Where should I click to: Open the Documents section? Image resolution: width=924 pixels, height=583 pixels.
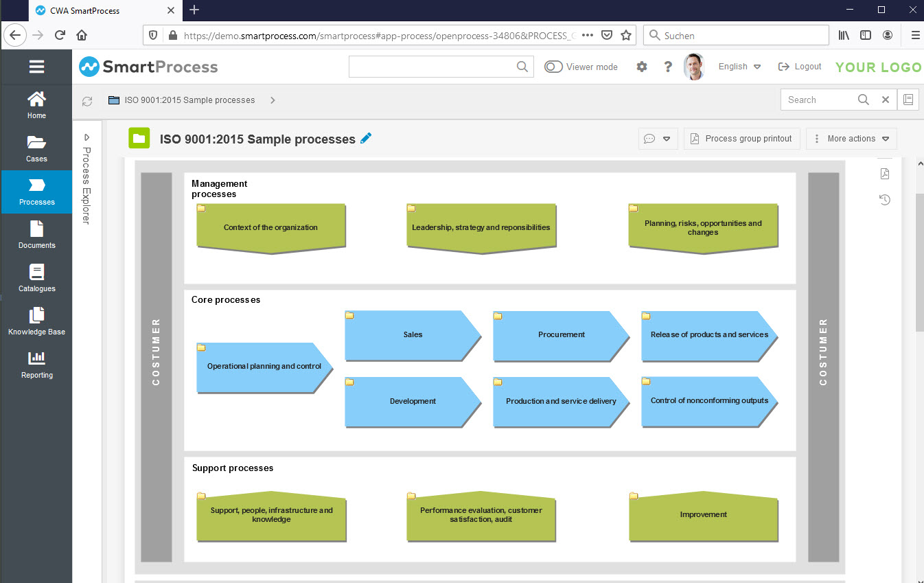(36, 235)
